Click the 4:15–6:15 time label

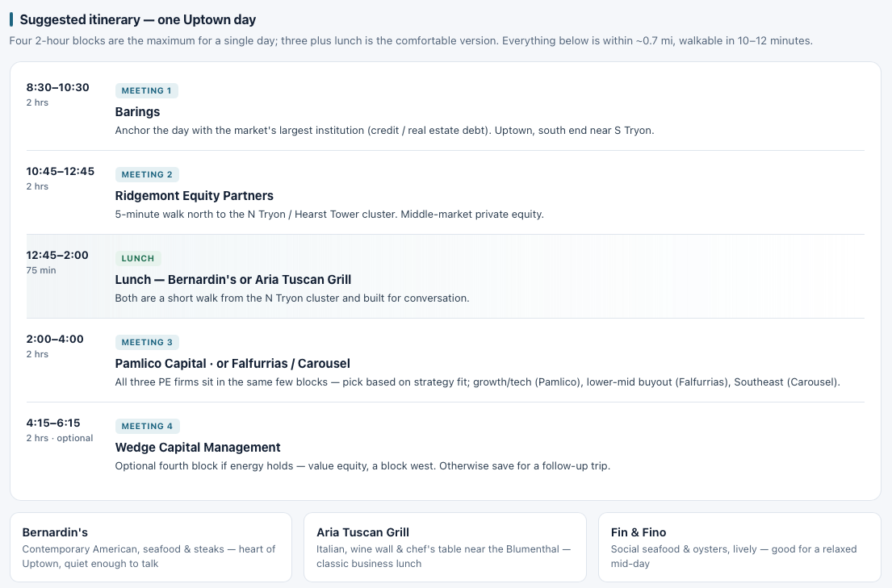(x=53, y=423)
